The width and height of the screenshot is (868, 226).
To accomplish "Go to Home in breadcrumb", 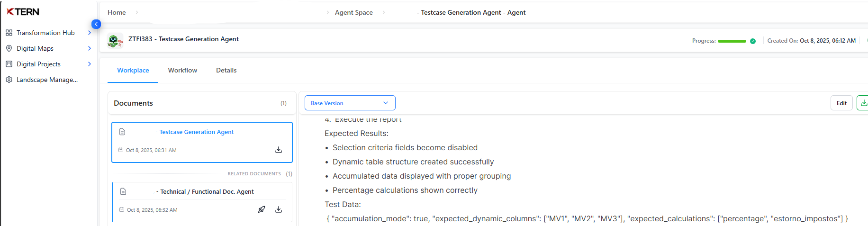I will pyautogui.click(x=117, y=12).
